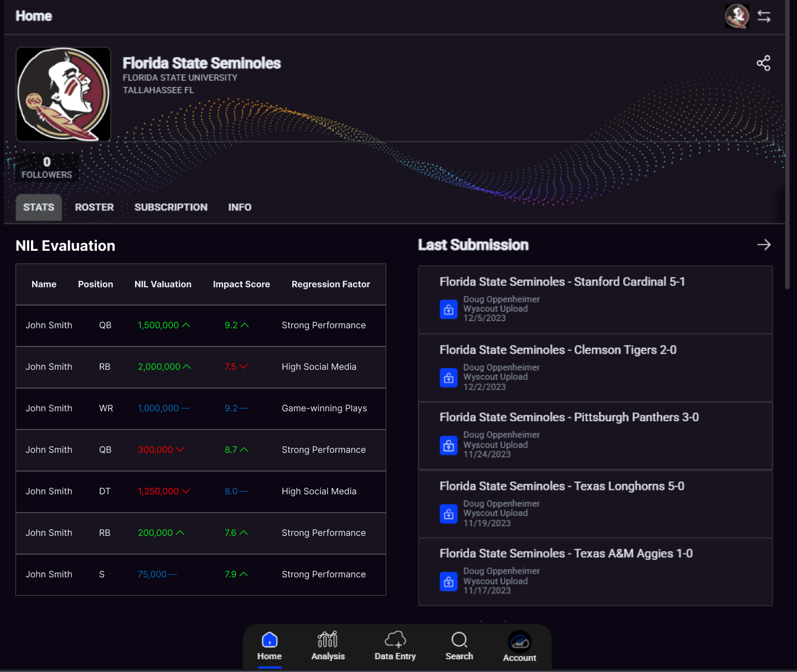Expand Last Submission with the arrow

pyautogui.click(x=764, y=245)
